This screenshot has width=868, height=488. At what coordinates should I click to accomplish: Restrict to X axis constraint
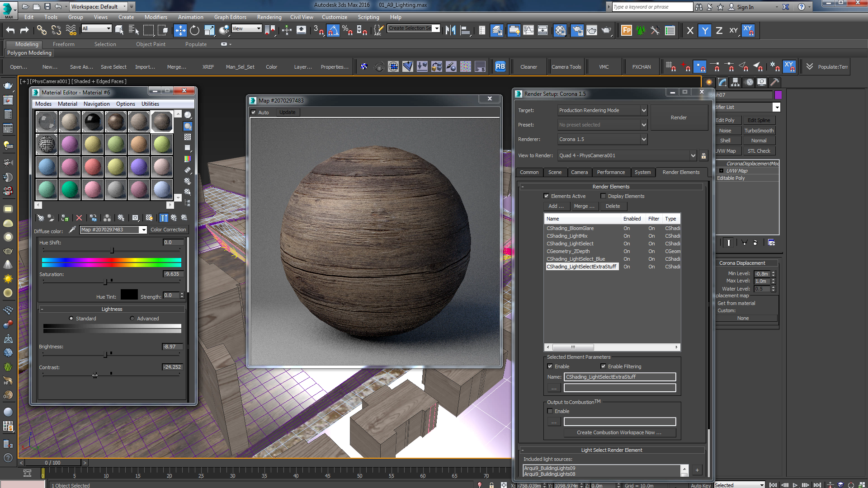(x=690, y=30)
